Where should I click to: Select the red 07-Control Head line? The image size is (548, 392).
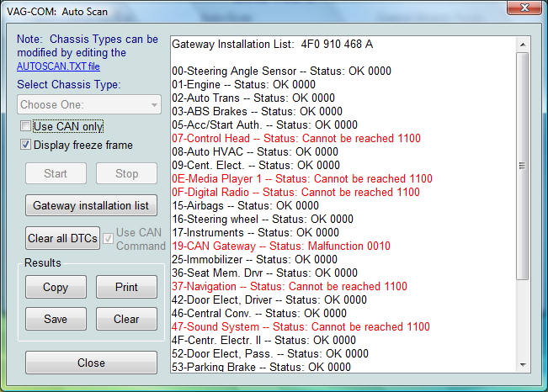[296, 138]
